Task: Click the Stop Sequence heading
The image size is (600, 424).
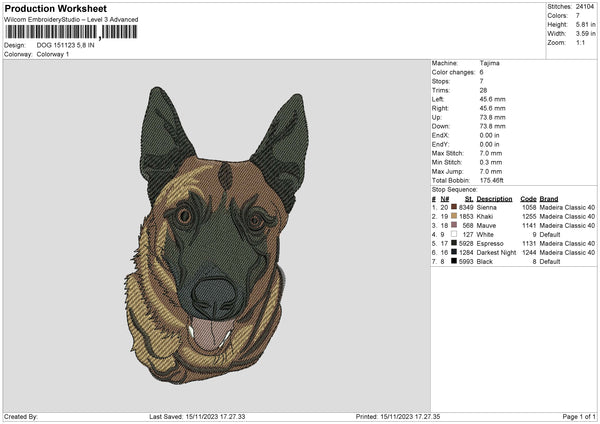Action: pos(452,189)
